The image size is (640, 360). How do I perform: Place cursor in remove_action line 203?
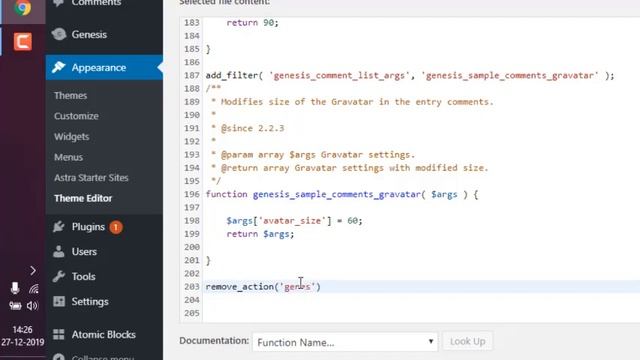point(263,287)
